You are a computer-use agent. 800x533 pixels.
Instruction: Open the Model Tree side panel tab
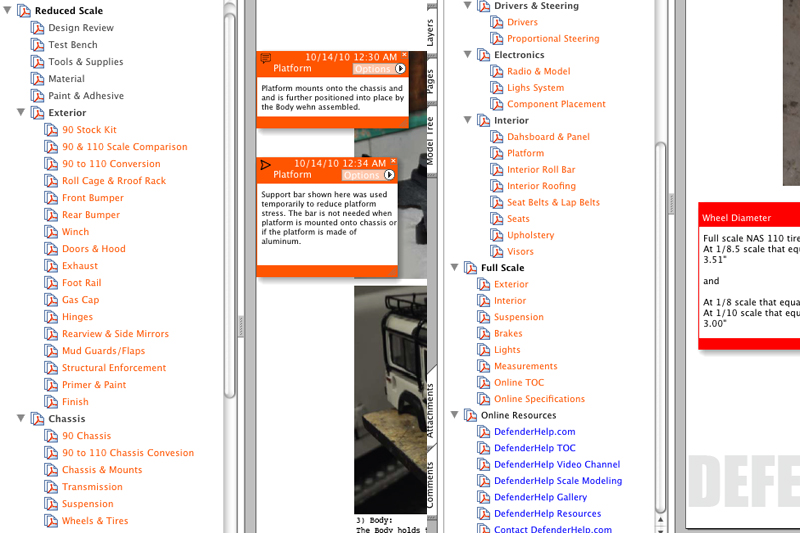point(431,140)
